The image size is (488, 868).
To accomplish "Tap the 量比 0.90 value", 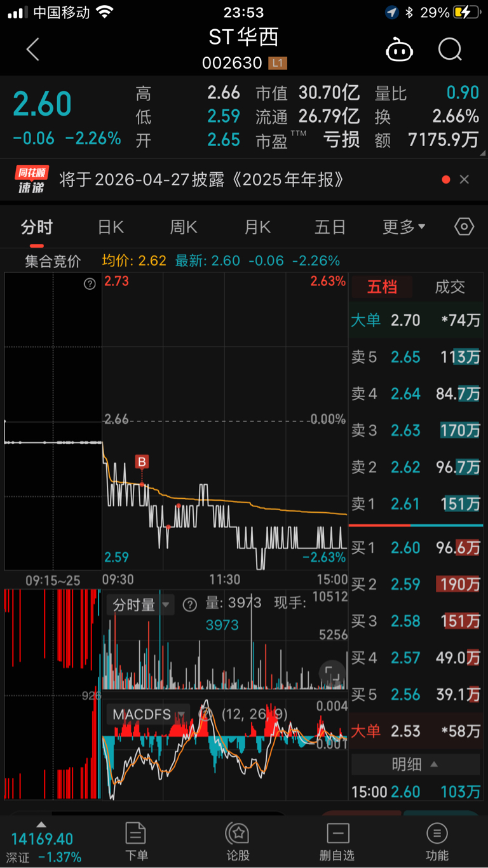I will pyautogui.click(x=463, y=93).
